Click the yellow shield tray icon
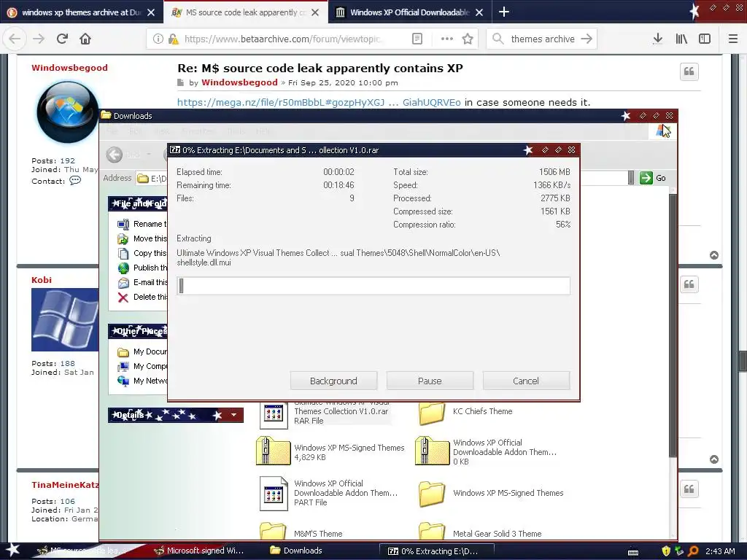The height and width of the screenshot is (560, 747). tap(666, 551)
